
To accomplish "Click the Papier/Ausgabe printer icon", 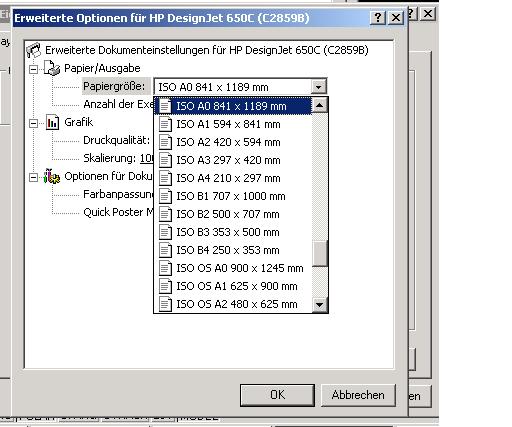I will point(52,68).
